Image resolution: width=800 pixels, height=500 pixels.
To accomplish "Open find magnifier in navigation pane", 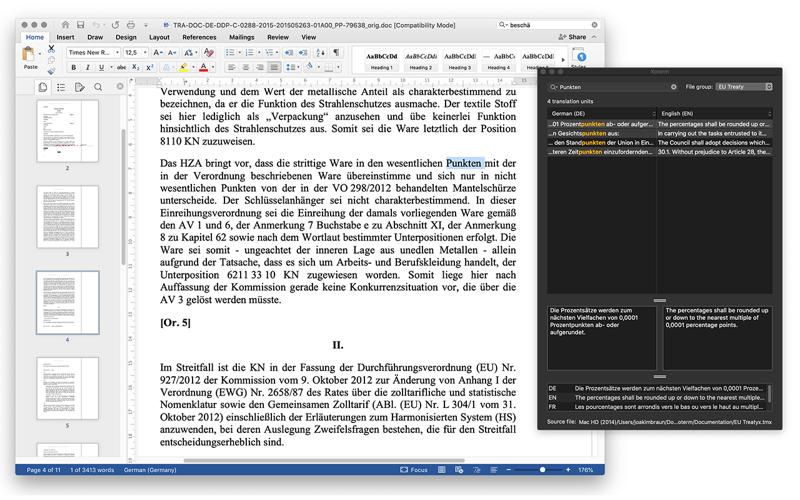I will point(98,87).
